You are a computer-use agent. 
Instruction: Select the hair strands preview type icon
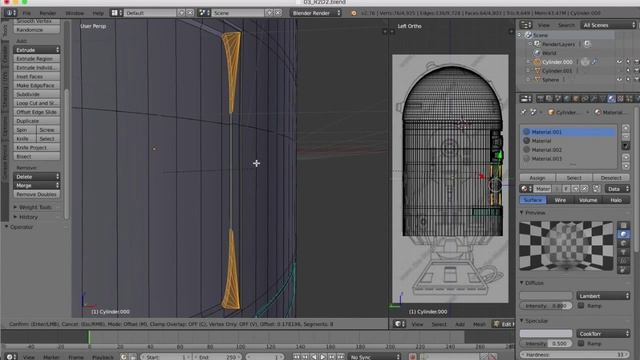(623, 261)
